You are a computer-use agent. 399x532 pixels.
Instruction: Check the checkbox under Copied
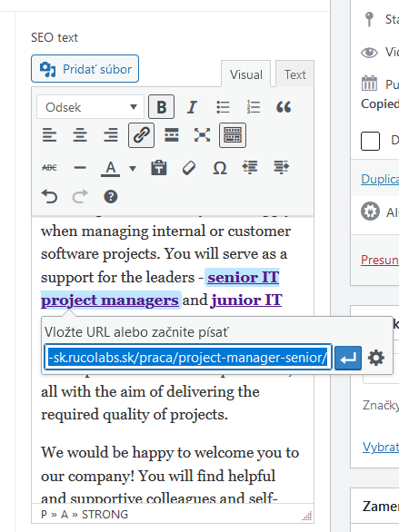tap(370, 141)
